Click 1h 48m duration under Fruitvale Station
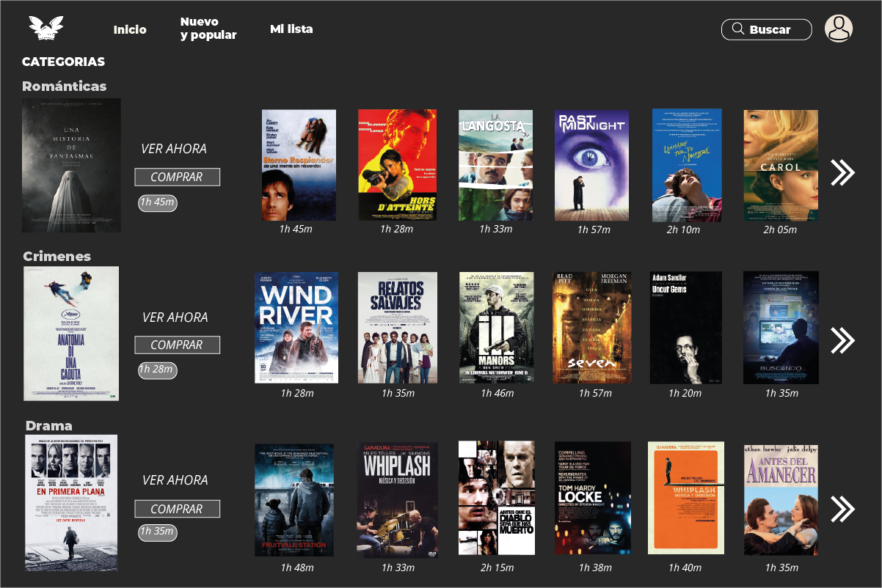Screen dimensions: 882x588 coord(297,567)
